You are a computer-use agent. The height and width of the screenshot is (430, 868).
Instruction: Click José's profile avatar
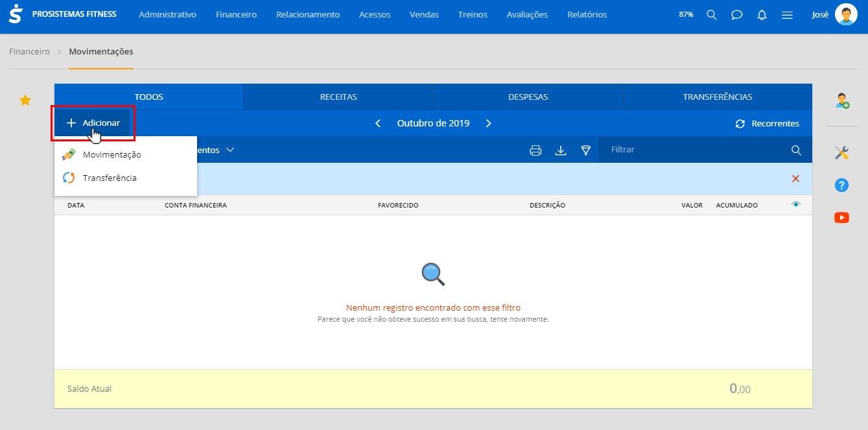(846, 14)
